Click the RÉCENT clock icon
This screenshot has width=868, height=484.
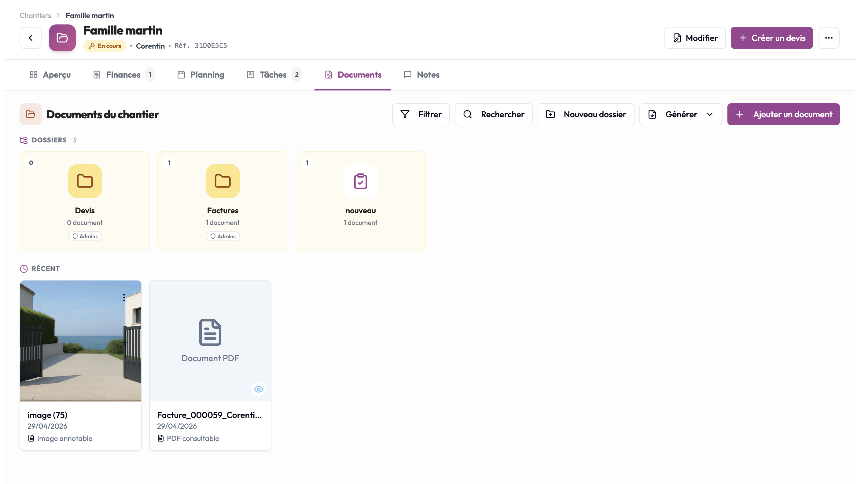pyautogui.click(x=24, y=269)
